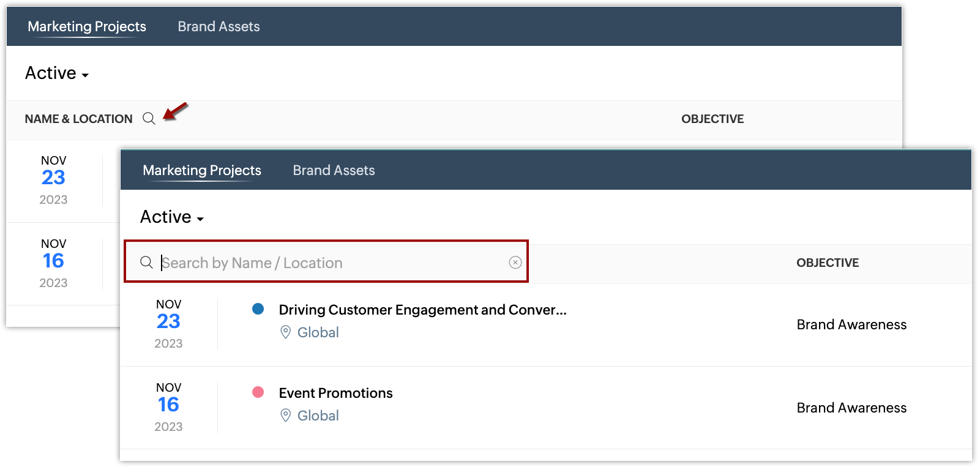Click the location pin for Driving Customer Engagement

pyautogui.click(x=285, y=332)
